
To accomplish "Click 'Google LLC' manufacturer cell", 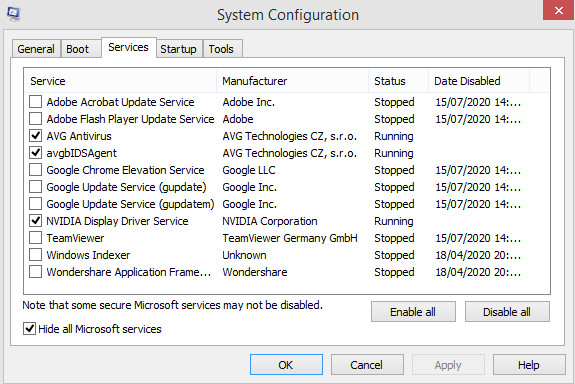I will [x=249, y=170].
